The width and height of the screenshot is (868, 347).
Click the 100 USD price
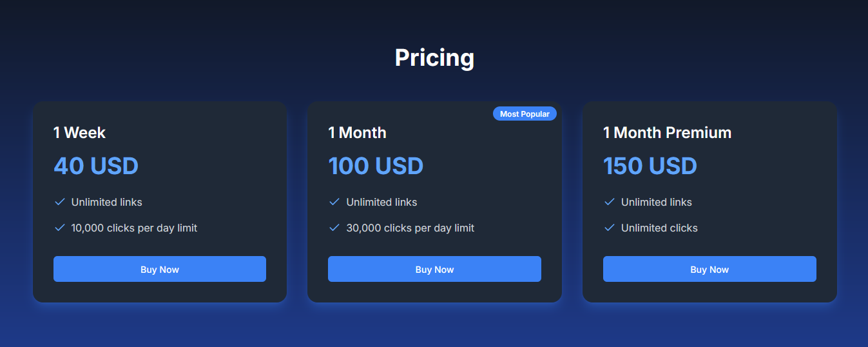[376, 166]
